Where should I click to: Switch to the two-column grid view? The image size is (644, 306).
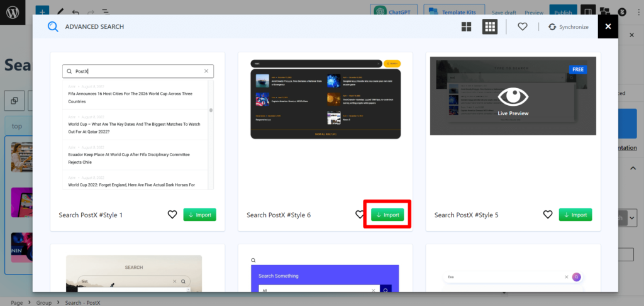click(x=466, y=26)
